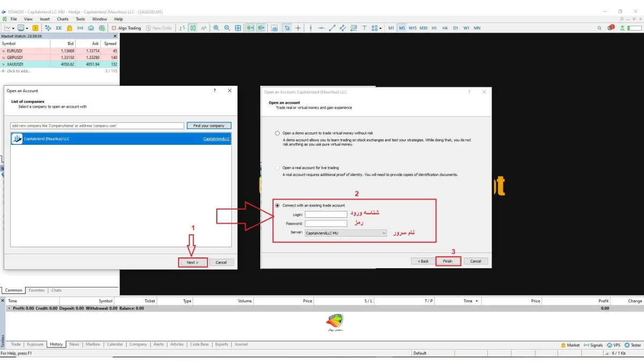Select the Fibonacci retracement tool

point(354,28)
